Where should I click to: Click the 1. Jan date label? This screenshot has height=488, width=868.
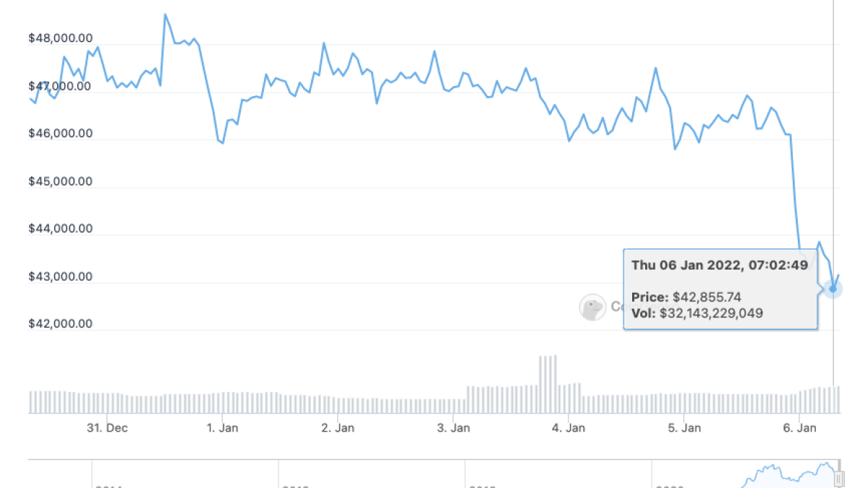tap(222, 428)
